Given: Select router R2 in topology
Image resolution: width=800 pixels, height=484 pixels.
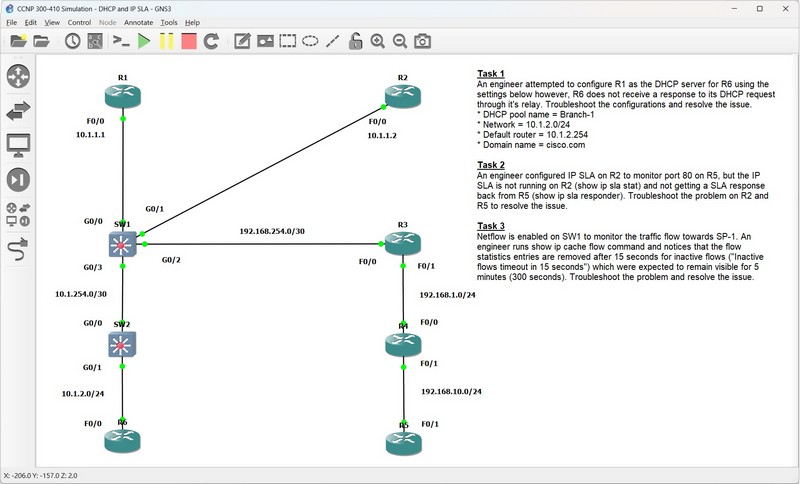Looking at the screenshot, I should click(403, 96).
